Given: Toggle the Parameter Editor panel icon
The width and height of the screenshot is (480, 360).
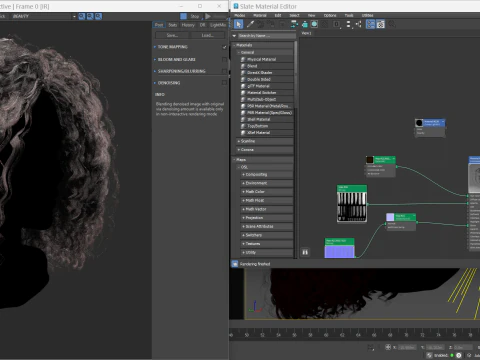Looking at the screenshot, I should 381,24.
